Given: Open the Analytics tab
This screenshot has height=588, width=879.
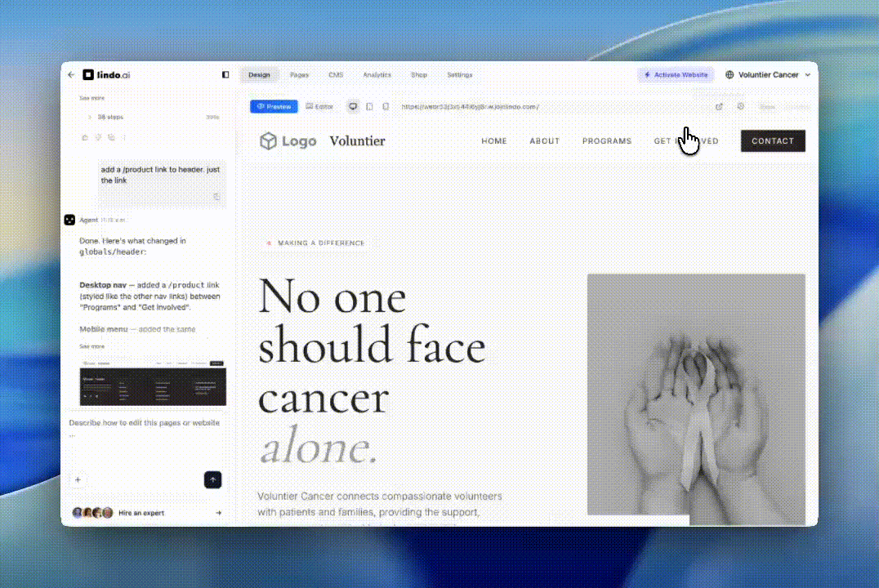Looking at the screenshot, I should point(377,74).
